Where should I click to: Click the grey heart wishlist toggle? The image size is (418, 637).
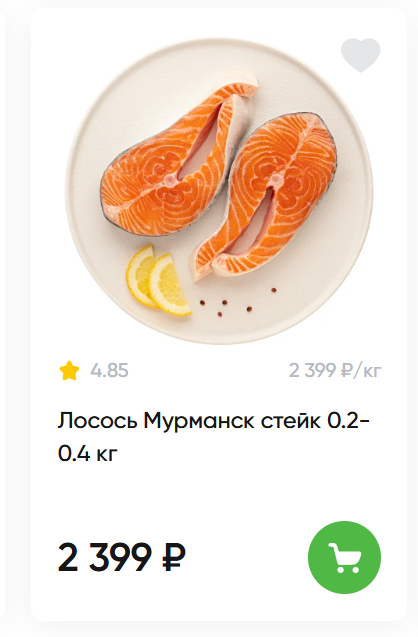[x=360, y=55]
